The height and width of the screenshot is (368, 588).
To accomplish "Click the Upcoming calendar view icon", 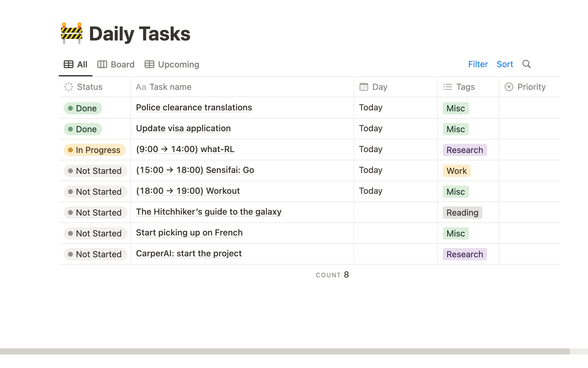I will tap(149, 64).
